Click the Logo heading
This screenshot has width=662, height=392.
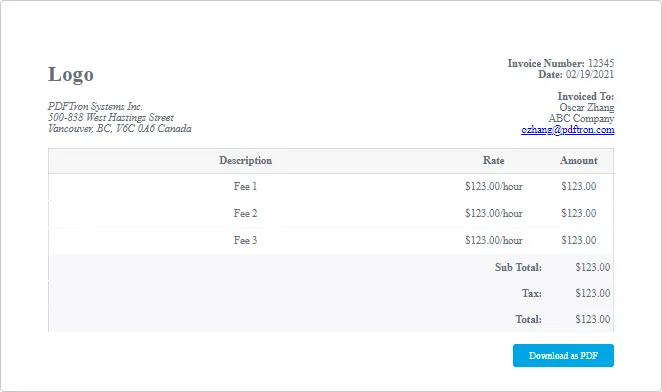tap(71, 75)
